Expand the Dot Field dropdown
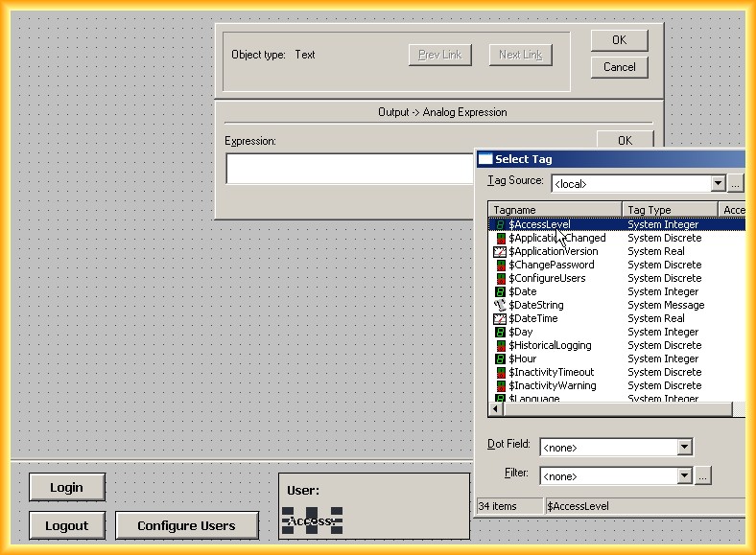 [x=684, y=448]
